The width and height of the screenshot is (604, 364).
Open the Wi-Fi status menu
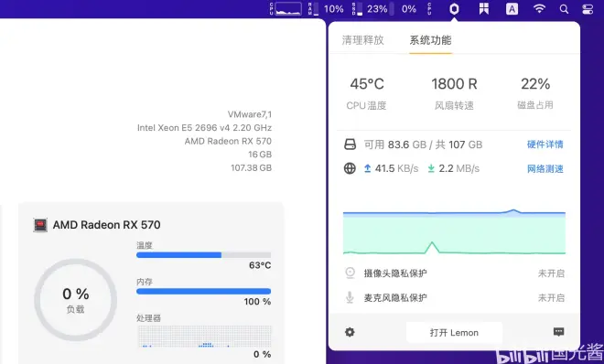point(539,9)
